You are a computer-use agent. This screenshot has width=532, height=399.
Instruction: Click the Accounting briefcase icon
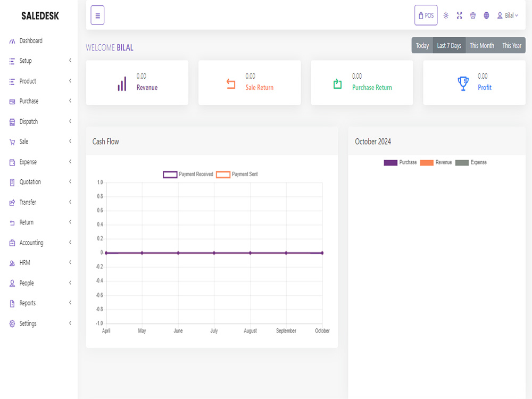12,243
